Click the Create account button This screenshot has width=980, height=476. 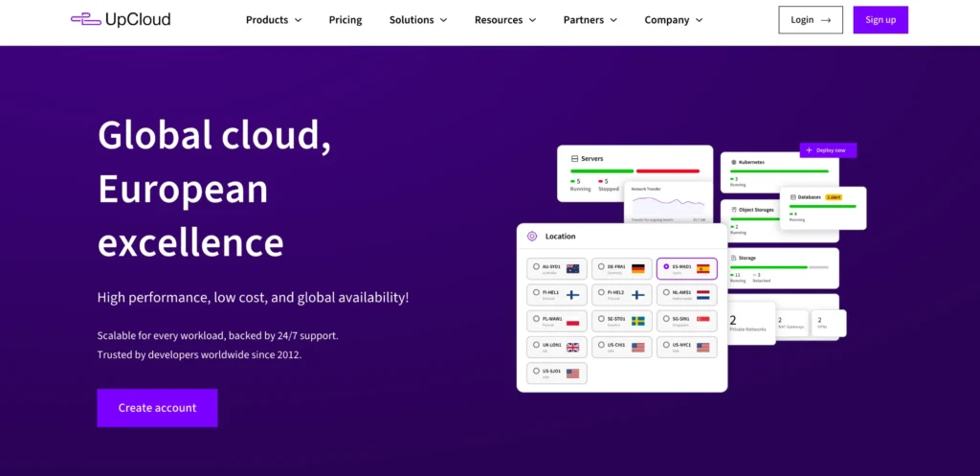pyautogui.click(x=157, y=408)
